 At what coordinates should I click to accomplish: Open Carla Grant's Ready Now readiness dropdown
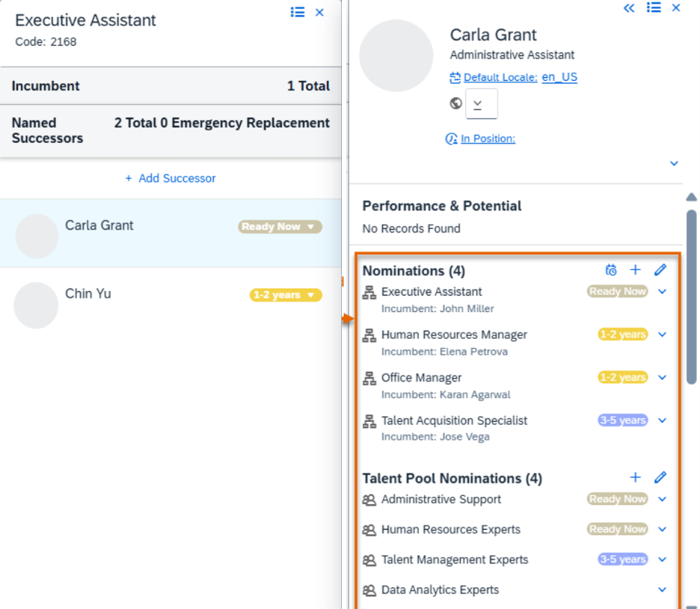pyautogui.click(x=280, y=227)
